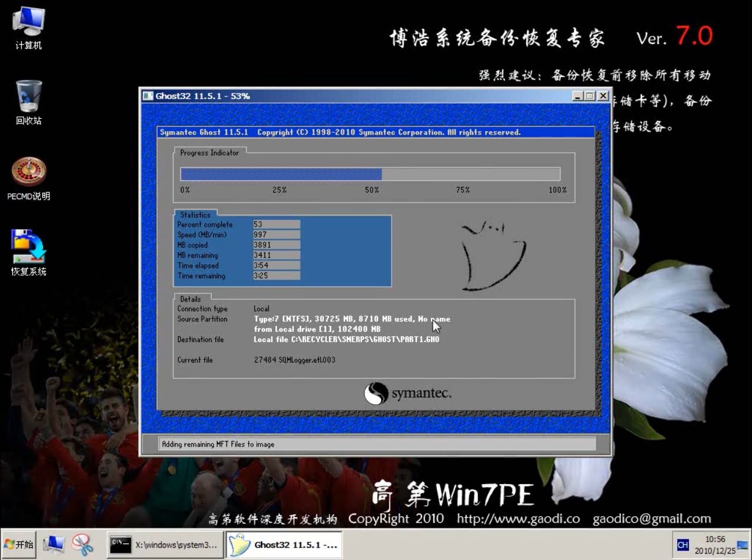752x560 pixels.
Task: Click the Destination file path ending PART1.GHO
Action: pyautogui.click(x=346, y=339)
